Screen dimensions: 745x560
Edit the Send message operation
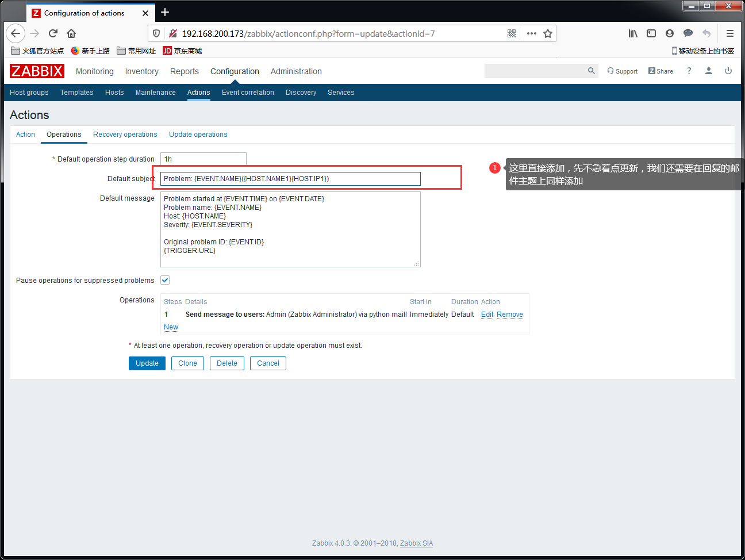click(x=487, y=314)
